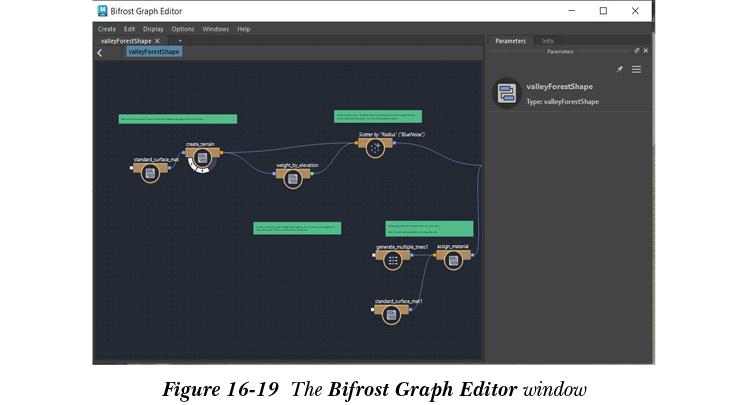Click the standard_surface_mat node on left
This screenshot has width=750, height=405.
point(150,173)
